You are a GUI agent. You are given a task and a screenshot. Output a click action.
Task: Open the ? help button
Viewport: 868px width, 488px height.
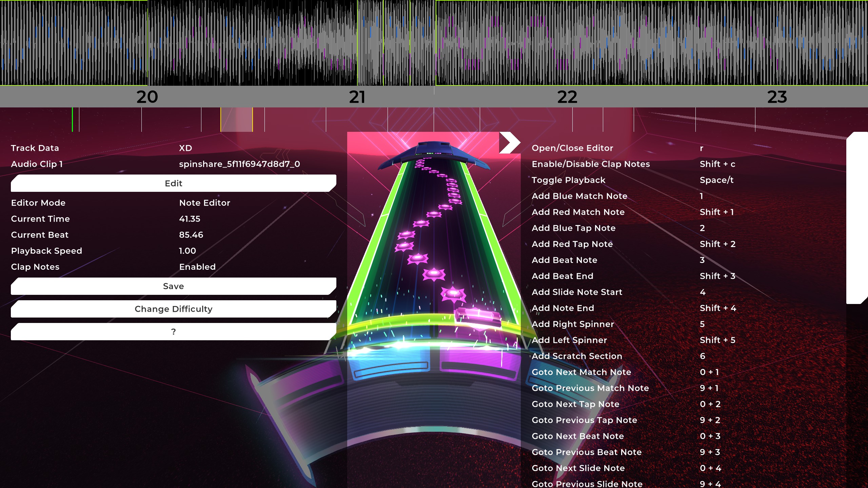[x=173, y=331]
